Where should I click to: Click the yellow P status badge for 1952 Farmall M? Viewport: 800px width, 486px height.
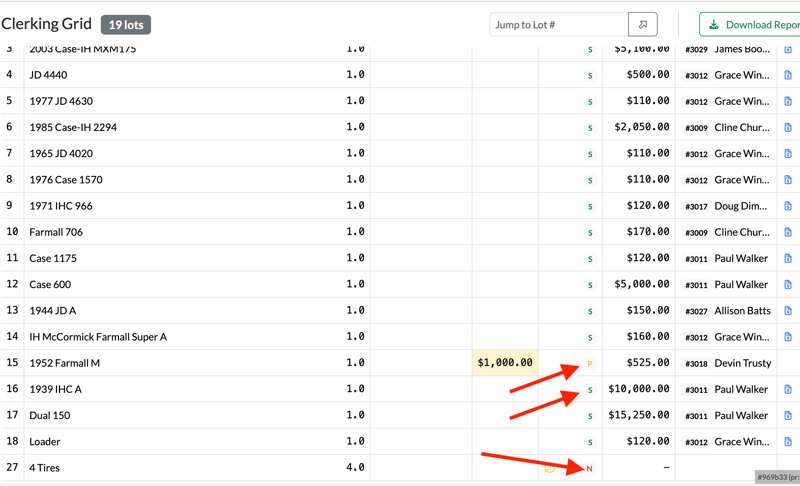click(590, 364)
